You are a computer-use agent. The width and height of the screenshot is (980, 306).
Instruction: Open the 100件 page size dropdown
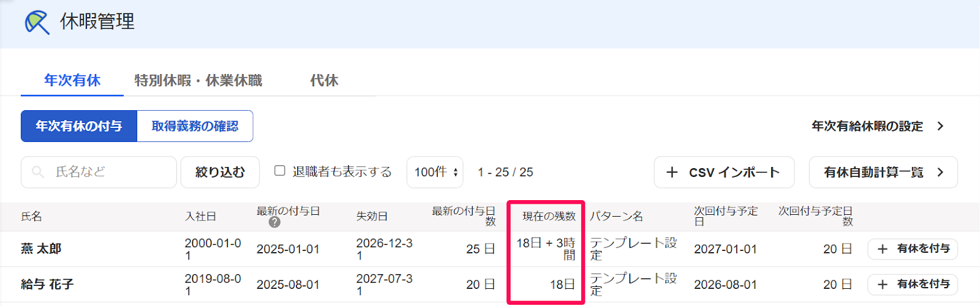pos(435,173)
